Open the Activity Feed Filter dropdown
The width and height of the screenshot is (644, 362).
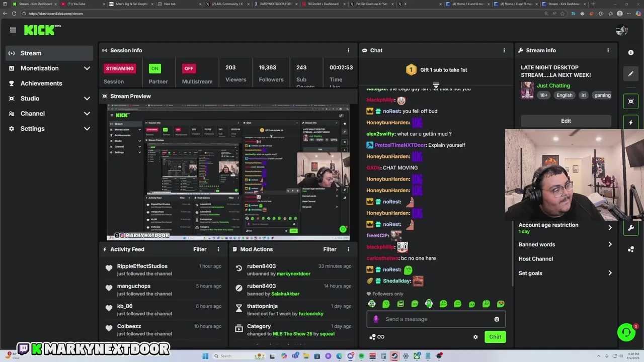pyautogui.click(x=200, y=249)
